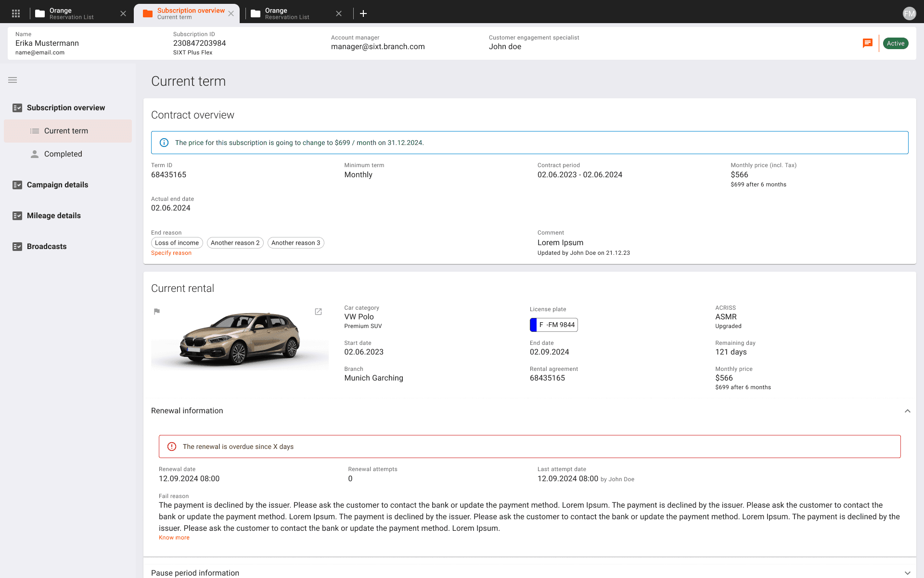This screenshot has width=924, height=578.
Task: Open Campaign details in sidebar
Action: [57, 185]
